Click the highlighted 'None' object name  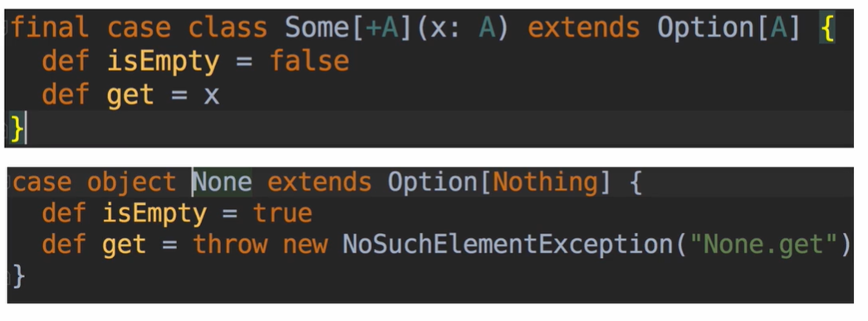[x=222, y=182]
